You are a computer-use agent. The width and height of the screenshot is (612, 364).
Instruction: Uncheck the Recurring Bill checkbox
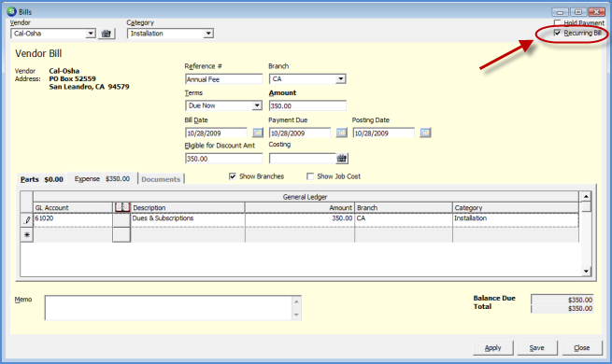[x=558, y=33]
